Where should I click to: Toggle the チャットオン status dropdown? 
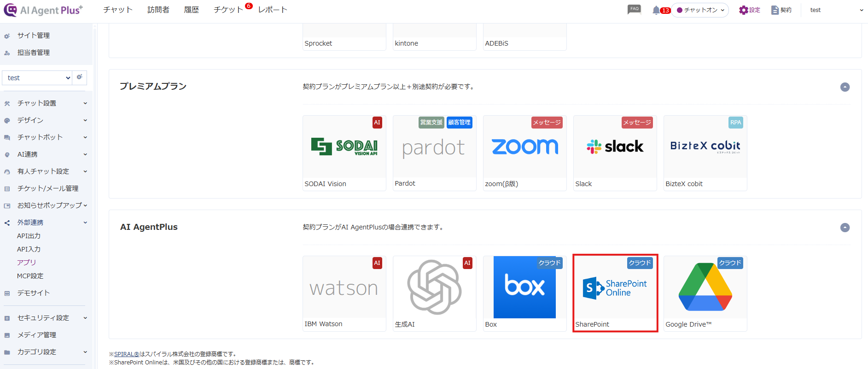pos(700,10)
